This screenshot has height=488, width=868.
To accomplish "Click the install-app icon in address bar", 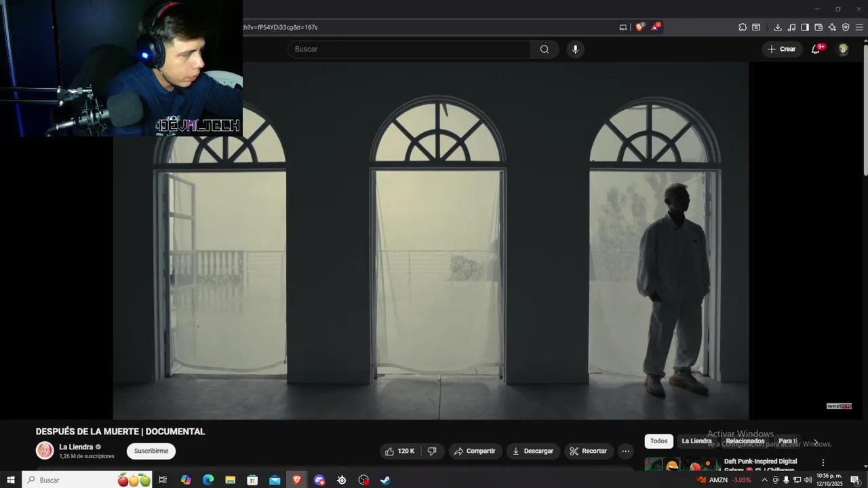I will tap(623, 27).
